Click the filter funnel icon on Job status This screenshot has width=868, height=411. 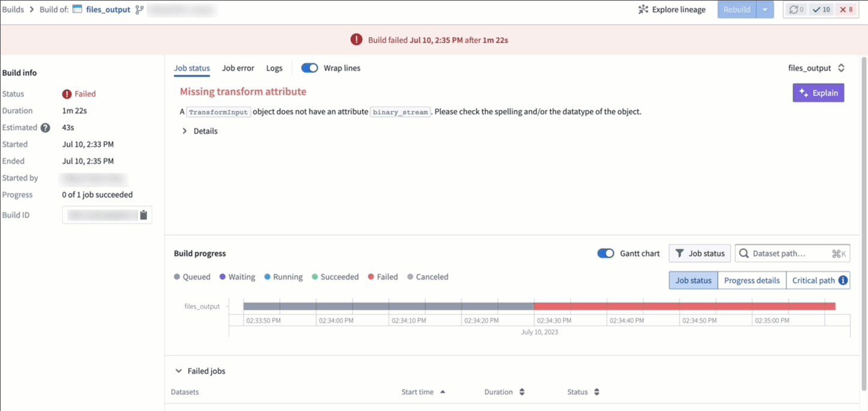pos(679,254)
